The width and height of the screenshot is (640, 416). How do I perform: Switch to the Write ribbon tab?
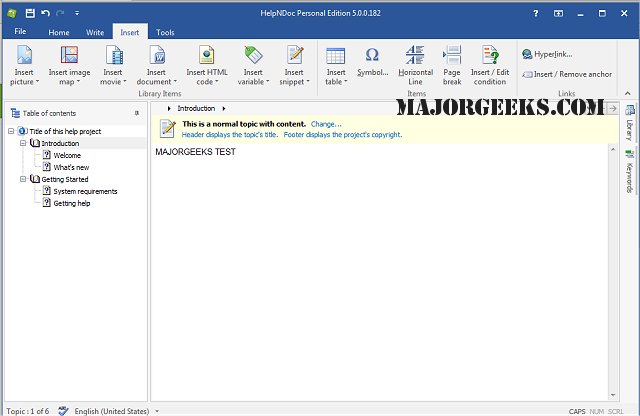pyautogui.click(x=95, y=33)
